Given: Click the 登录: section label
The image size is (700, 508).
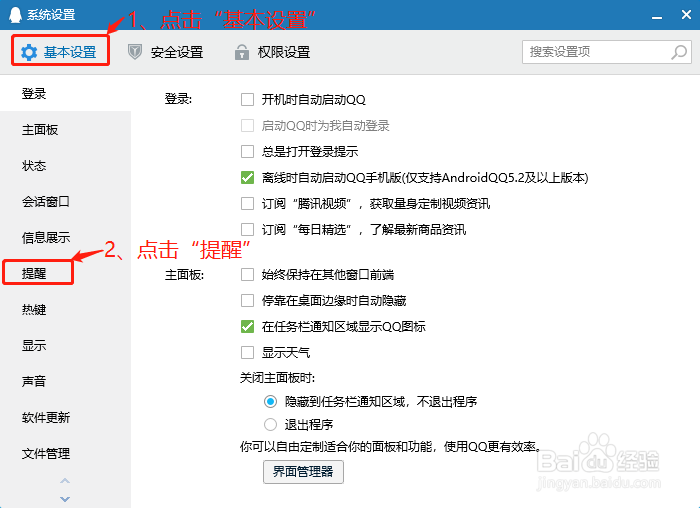Looking at the screenshot, I should [178, 99].
